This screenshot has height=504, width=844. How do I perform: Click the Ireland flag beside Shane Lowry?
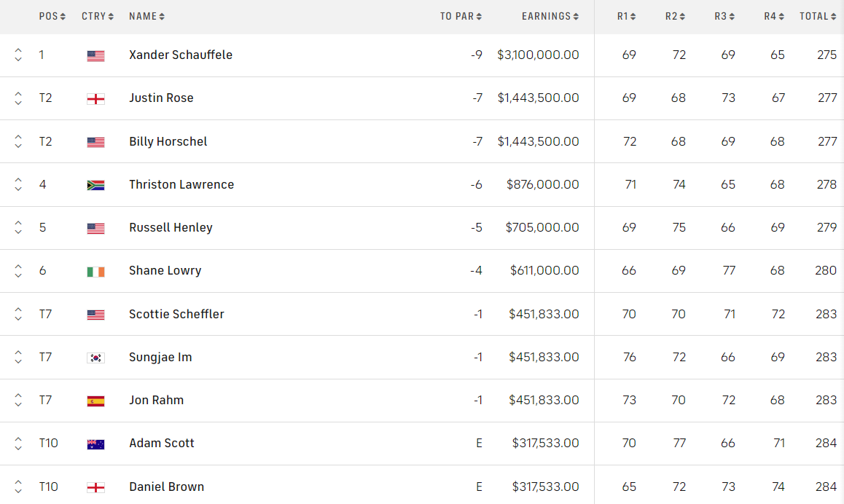click(95, 271)
